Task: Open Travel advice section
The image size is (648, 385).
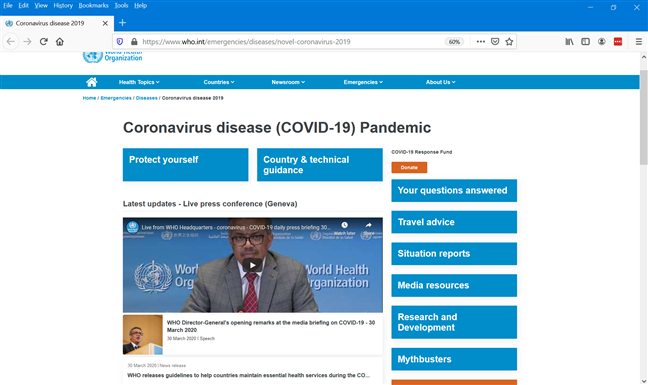Action: [x=454, y=222]
